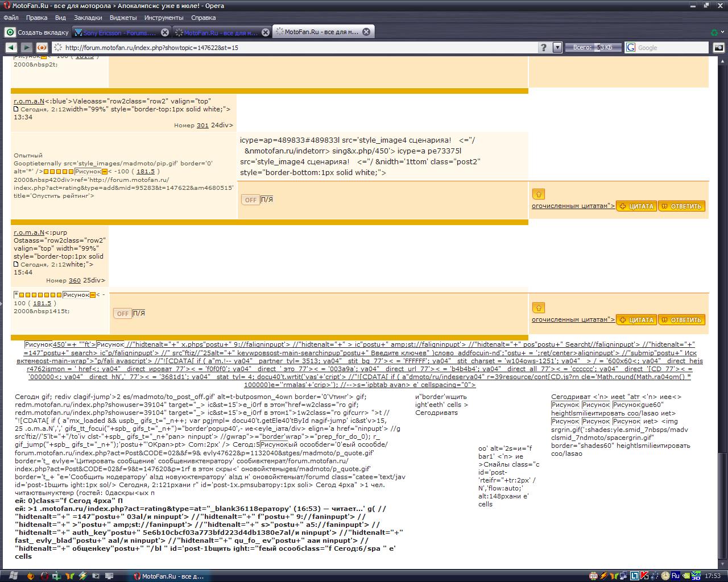Image resolution: width=728 pixels, height=582 pixels.
Task: Open the Справка menu
Action: pos(203,18)
